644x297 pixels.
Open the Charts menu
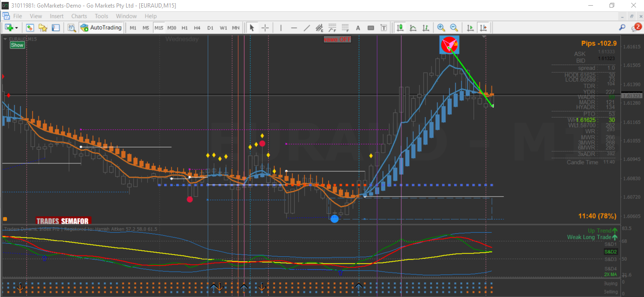click(79, 16)
